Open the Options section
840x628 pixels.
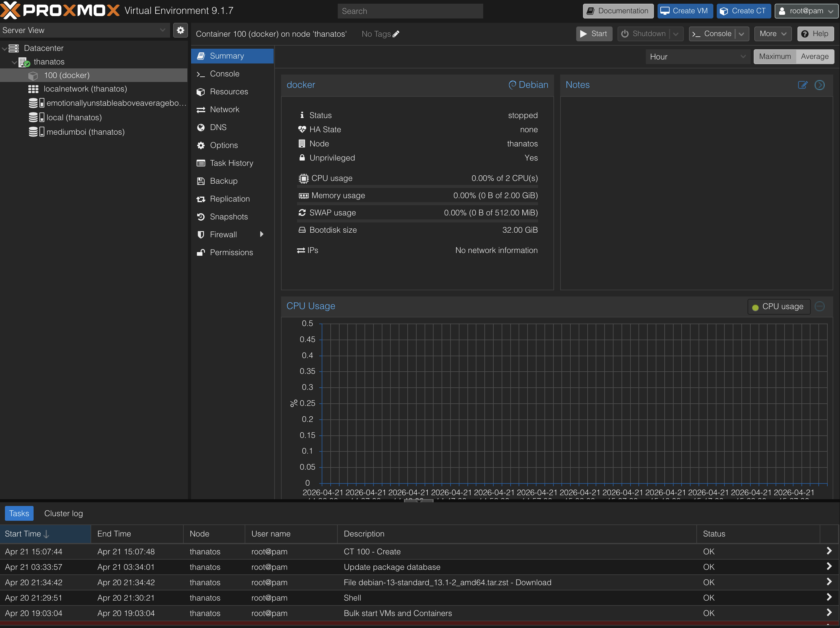(232, 145)
